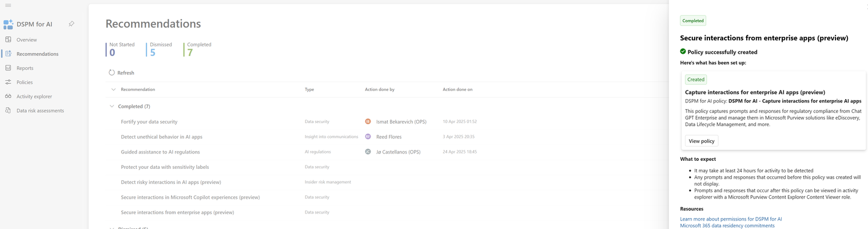Click the AI regulations type cell

(x=318, y=152)
